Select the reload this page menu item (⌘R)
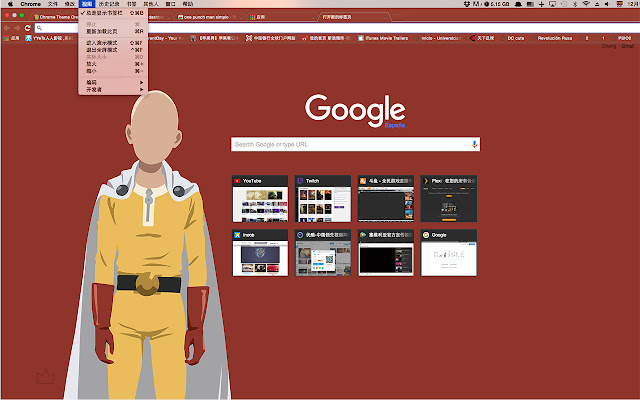This screenshot has height=400, width=640. [x=113, y=31]
